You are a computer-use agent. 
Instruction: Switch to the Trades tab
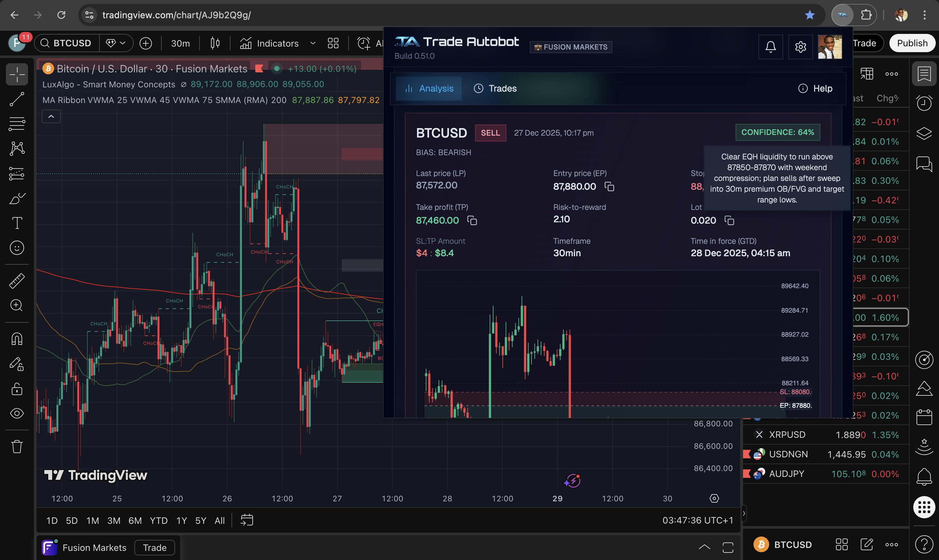[x=495, y=88]
